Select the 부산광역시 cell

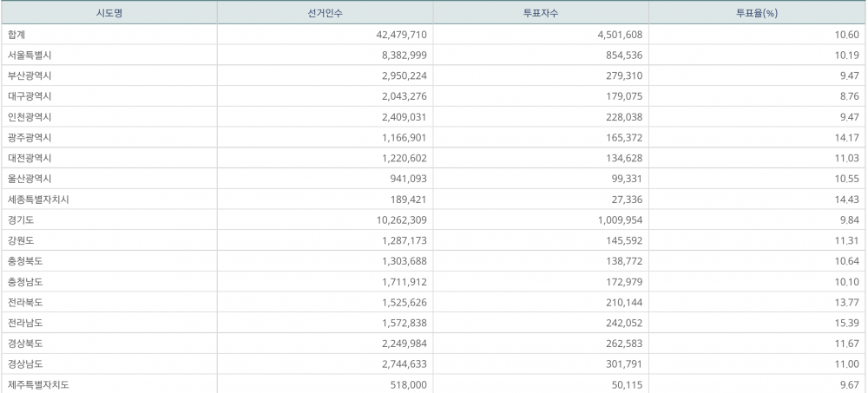click(30, 75)
